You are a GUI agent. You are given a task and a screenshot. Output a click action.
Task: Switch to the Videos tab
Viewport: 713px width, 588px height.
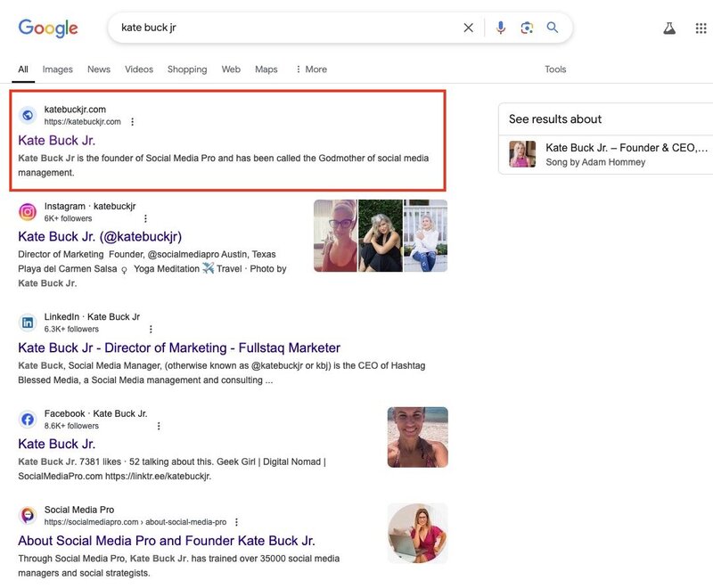(x=139, y=69)
